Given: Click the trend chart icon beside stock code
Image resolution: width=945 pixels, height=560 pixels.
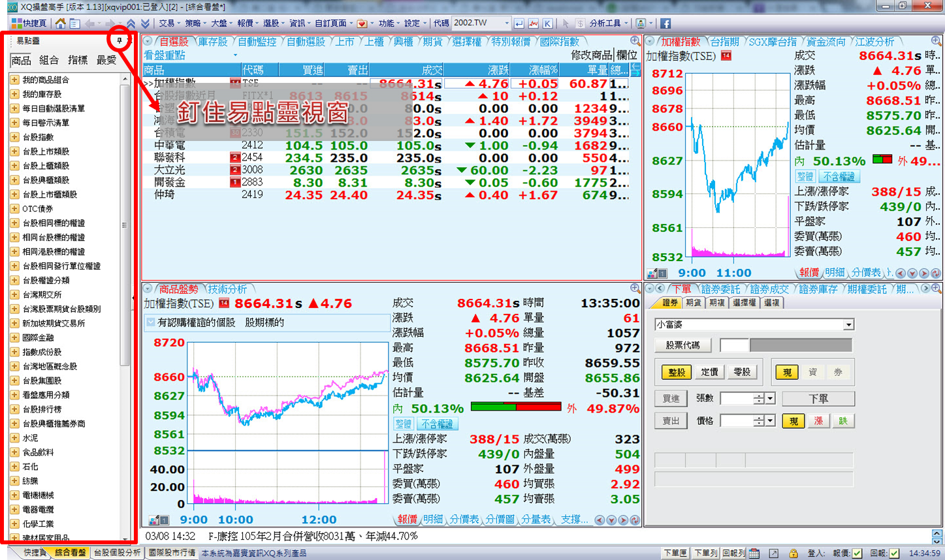Looking at the screenshot, I should 534,23.
